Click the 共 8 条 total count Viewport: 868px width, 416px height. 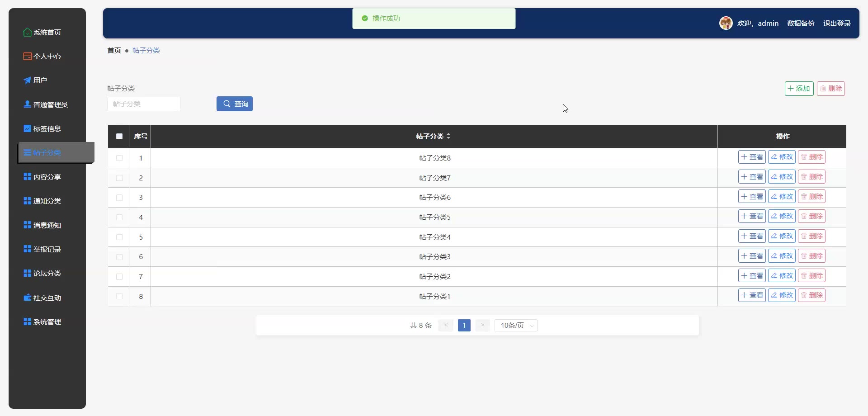tap(421, 326)
